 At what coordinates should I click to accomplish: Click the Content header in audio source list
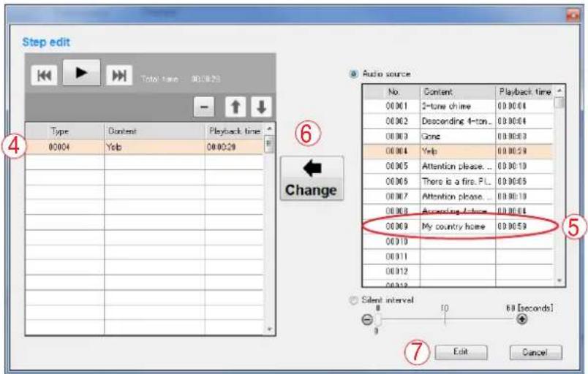[x=458, y=92]
